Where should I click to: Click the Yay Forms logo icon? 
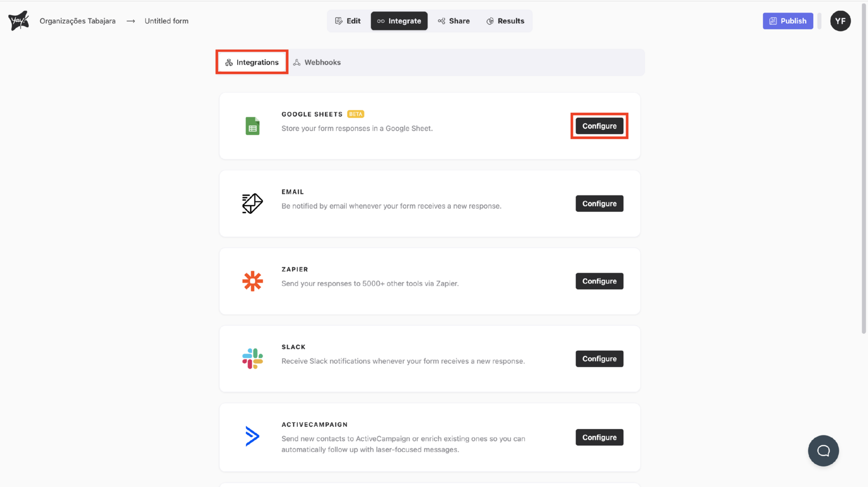pos(18,21)
